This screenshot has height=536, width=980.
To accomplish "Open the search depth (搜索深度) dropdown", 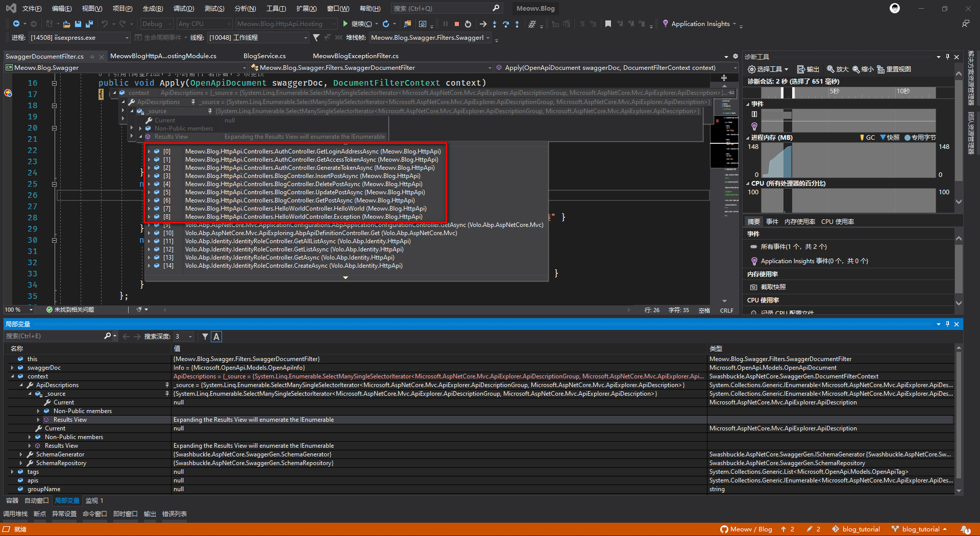I will pyautogui.click(x=190, y=337).
